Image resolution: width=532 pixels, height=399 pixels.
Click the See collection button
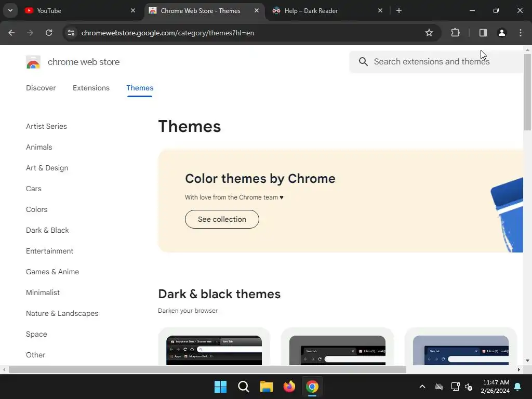(222, 219)
